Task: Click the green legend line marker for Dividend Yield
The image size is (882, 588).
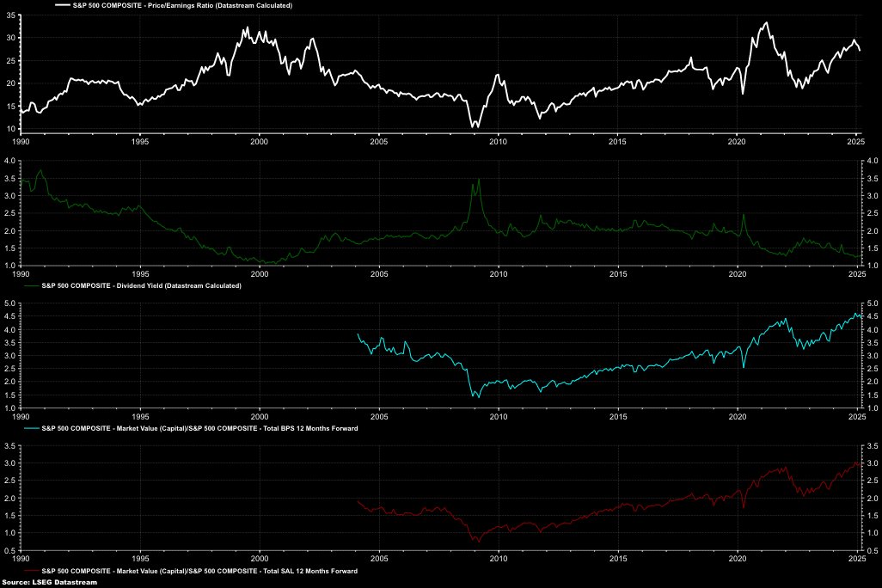Action: click(32, 286)
